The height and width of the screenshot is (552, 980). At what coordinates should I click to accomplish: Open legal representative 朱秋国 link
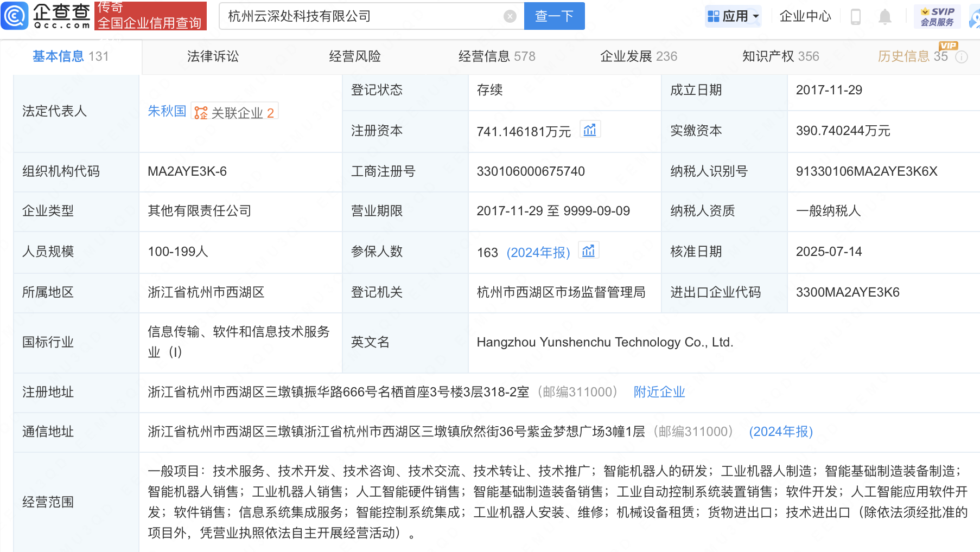pyautogui.click(x=167, y=111)
